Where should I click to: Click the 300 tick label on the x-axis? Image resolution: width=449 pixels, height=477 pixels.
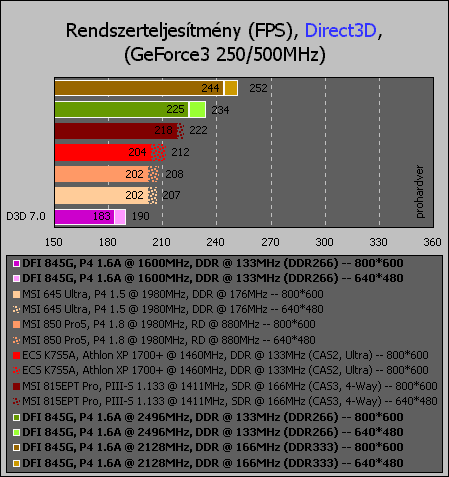pyautogui.click(x=324, y=242)
